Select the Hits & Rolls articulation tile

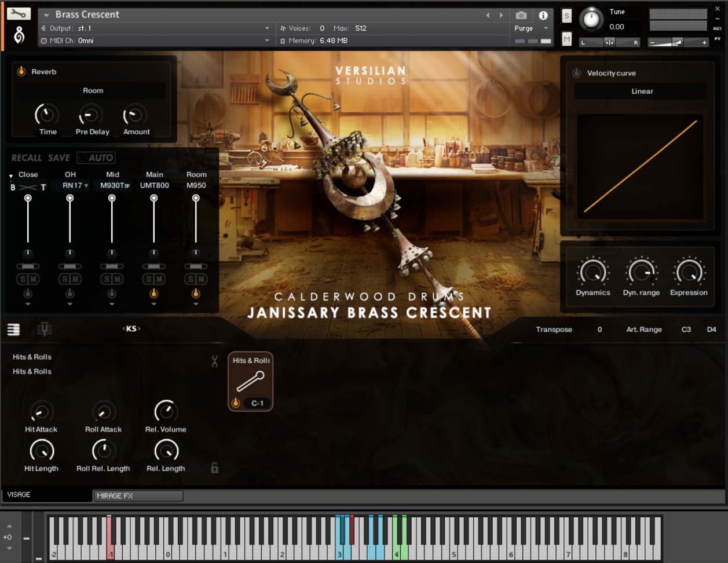coord(250,381)
